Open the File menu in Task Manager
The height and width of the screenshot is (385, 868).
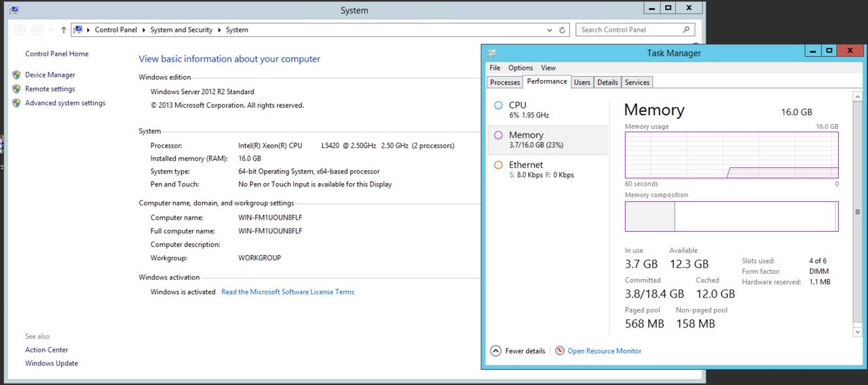coord(495,68)
